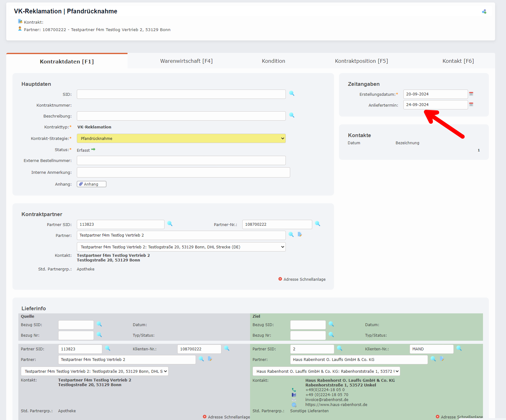The width and height of the screenshot is (506, 420).
Task: Open the SID search magnifier
Action: pos(292,94)
